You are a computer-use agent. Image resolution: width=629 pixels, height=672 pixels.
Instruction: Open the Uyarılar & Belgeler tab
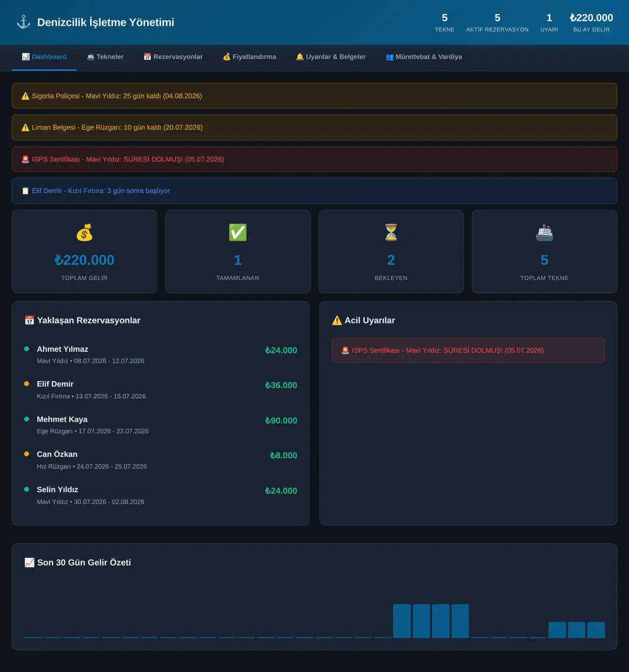[331, 57]
